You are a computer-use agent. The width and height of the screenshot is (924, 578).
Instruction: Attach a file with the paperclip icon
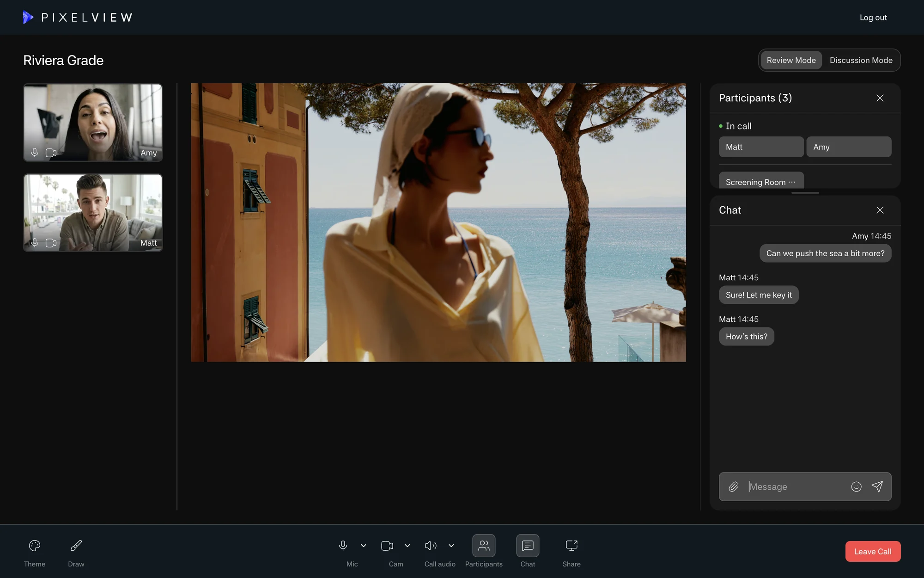pos(733,486)
